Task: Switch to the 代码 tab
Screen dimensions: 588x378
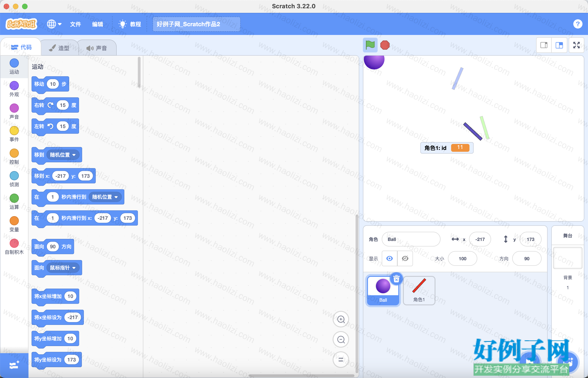Action: tap(21, 47)
